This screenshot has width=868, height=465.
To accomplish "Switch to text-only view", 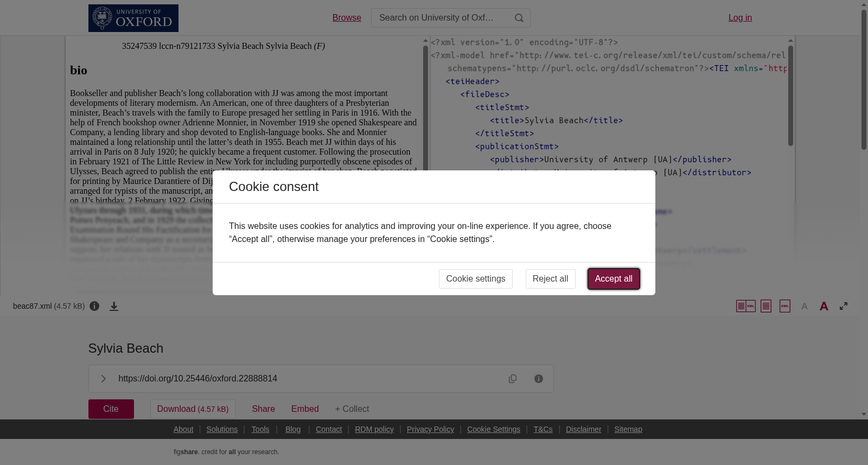I will pyautogui.click(x=766, y=306).
